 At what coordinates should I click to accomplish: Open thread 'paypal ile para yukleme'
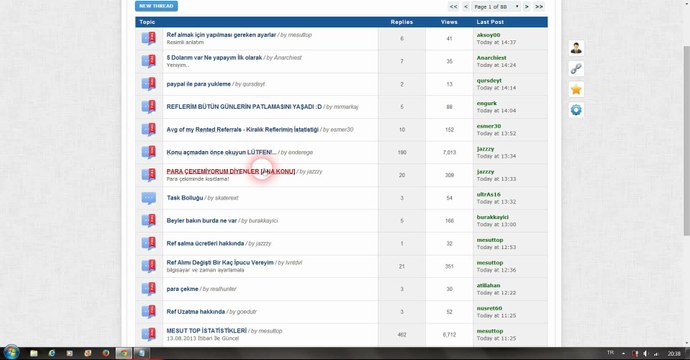click(x=198, y=84)
